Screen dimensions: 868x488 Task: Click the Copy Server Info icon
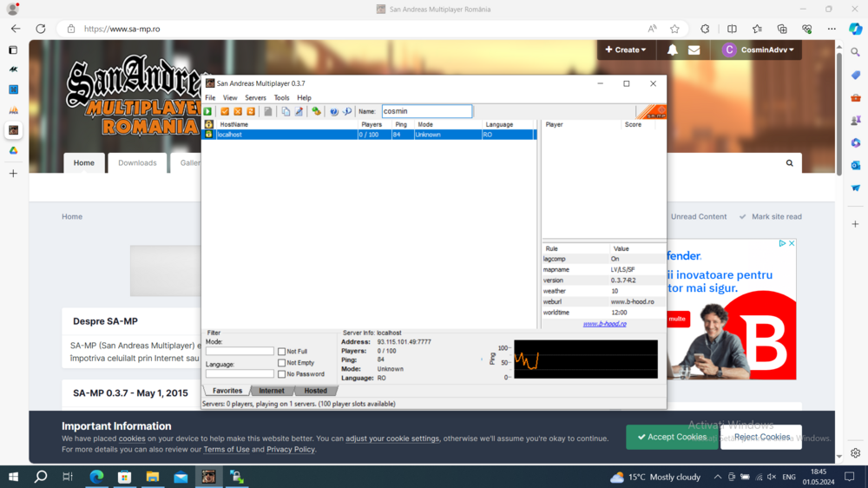(x=286, y=111)
